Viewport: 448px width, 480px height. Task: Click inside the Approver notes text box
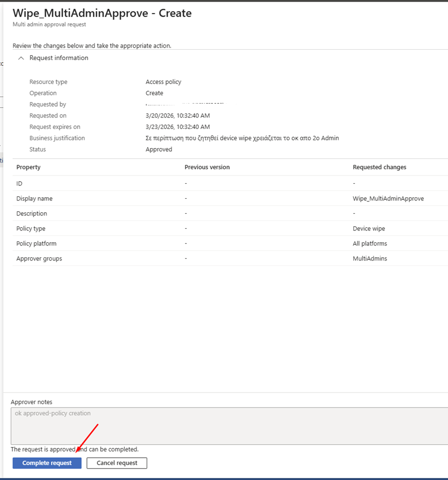(x=228, y=426)
